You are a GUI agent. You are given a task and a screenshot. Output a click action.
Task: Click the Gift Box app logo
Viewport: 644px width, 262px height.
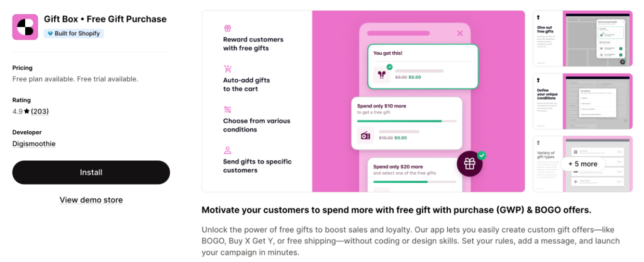[x=25, y=26]
